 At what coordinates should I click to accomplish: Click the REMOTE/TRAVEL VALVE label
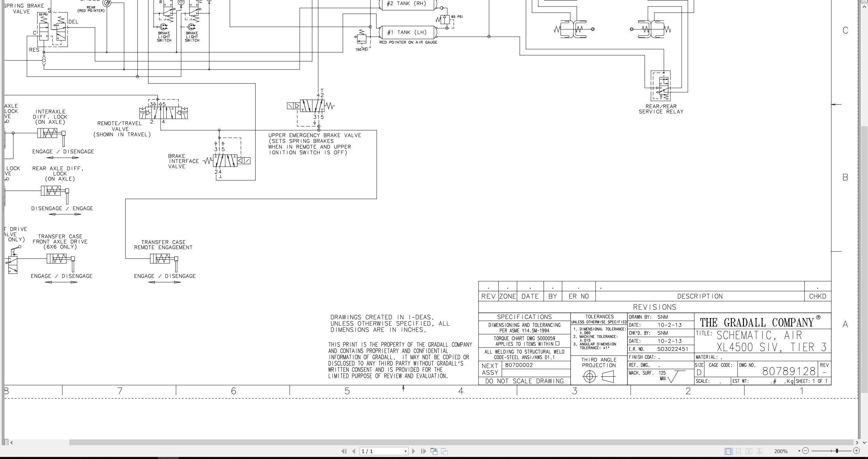point(122,129)
